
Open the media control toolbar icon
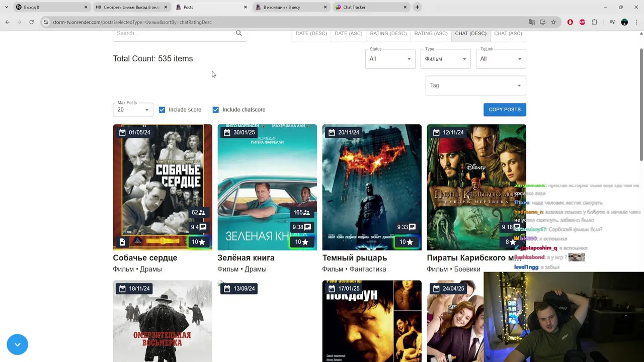point(612,22)
